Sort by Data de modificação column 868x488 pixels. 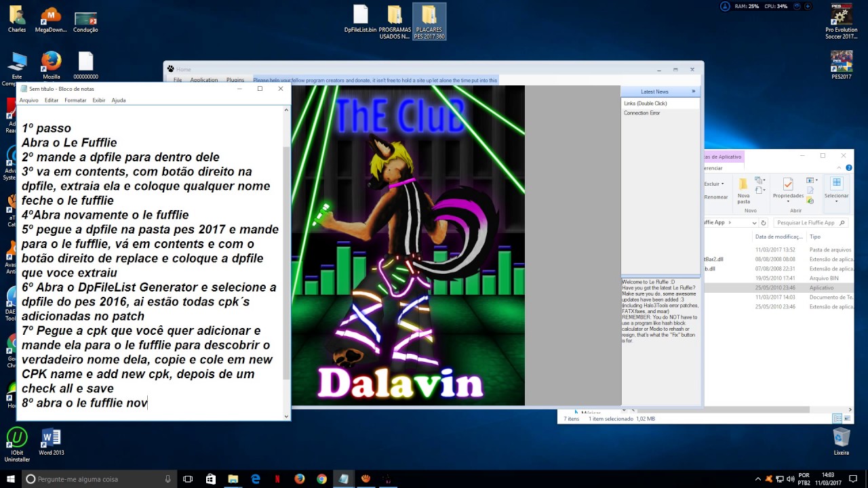pos(778,237)
